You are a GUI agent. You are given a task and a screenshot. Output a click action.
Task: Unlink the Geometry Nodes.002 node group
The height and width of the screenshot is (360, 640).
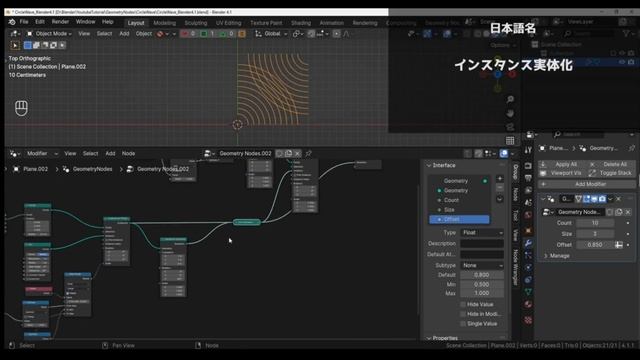(x=297, y=153)
